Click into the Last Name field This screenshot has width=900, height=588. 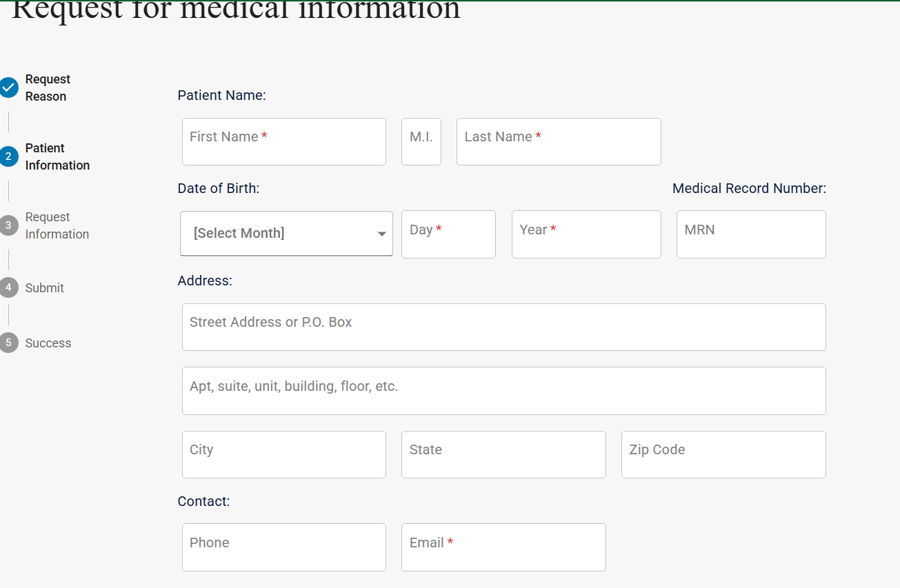pos(559,141)
